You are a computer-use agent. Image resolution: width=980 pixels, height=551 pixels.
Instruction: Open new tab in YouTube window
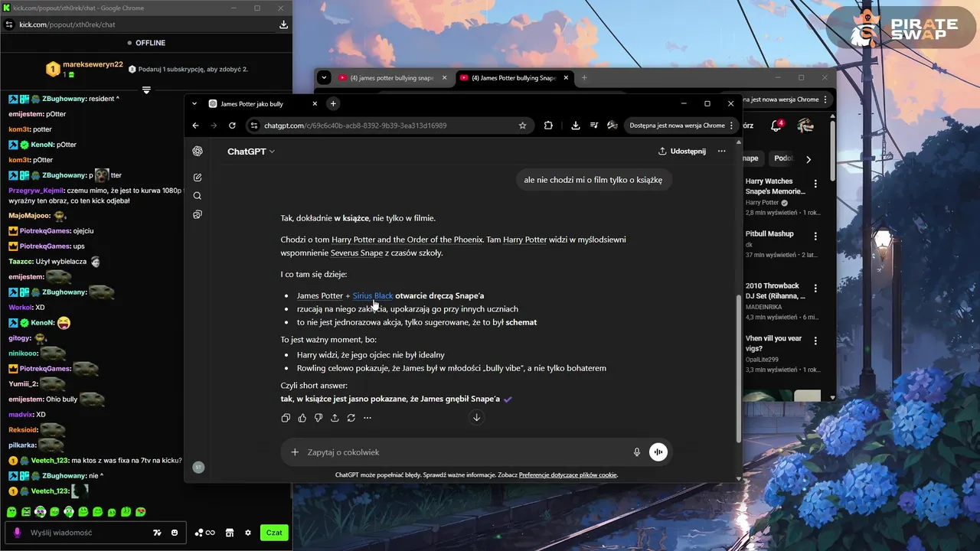coord(584,77)
